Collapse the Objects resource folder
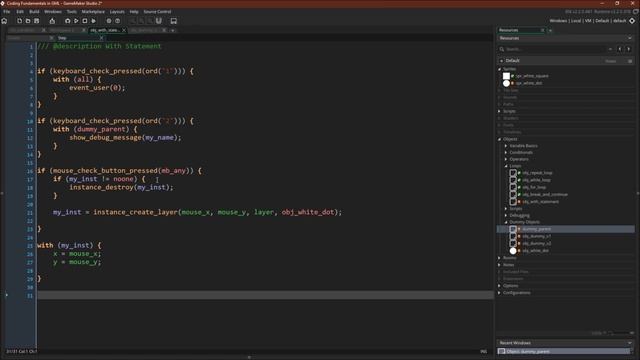 (x=499, y=139)
